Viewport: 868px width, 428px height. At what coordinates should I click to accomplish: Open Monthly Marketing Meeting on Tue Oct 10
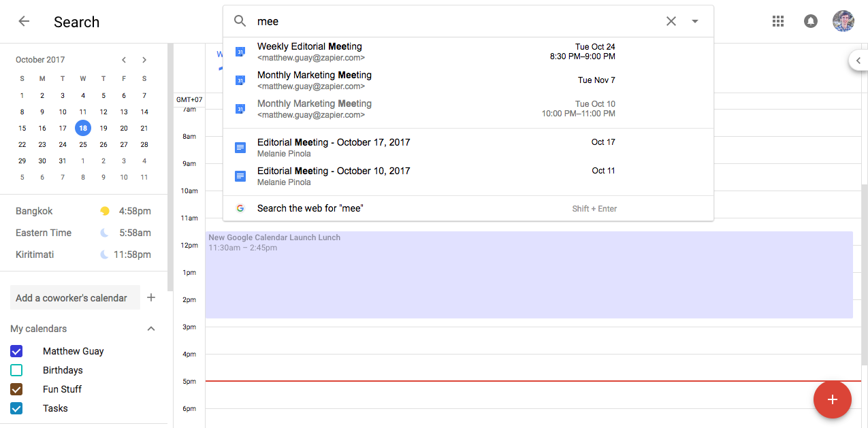[x=468, y=109]
